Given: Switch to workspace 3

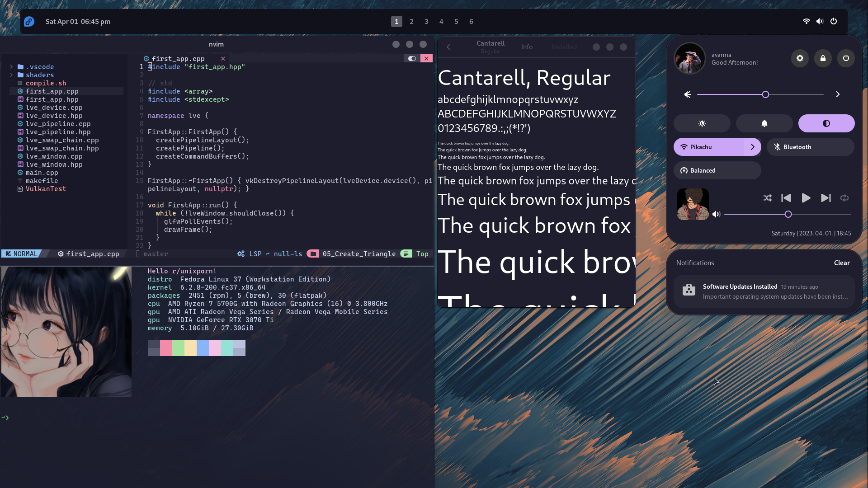Looking at the screenshot, I should click(426, 22).
